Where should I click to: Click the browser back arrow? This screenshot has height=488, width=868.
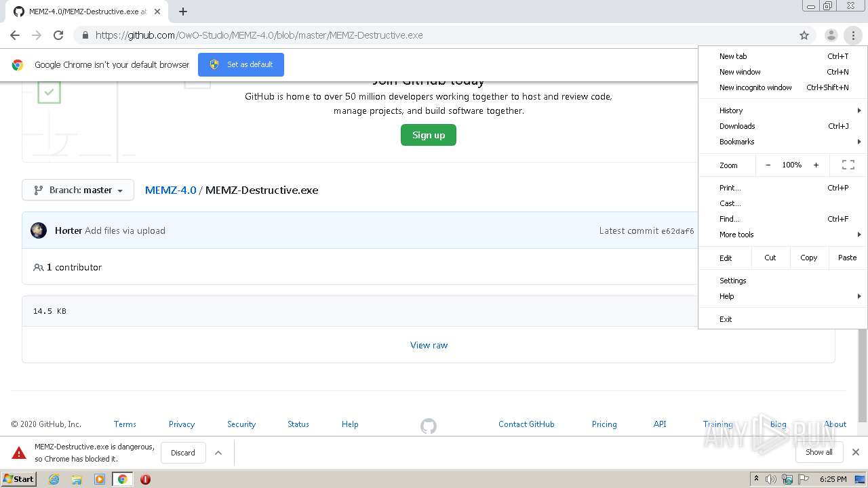[x=15, y=35]
